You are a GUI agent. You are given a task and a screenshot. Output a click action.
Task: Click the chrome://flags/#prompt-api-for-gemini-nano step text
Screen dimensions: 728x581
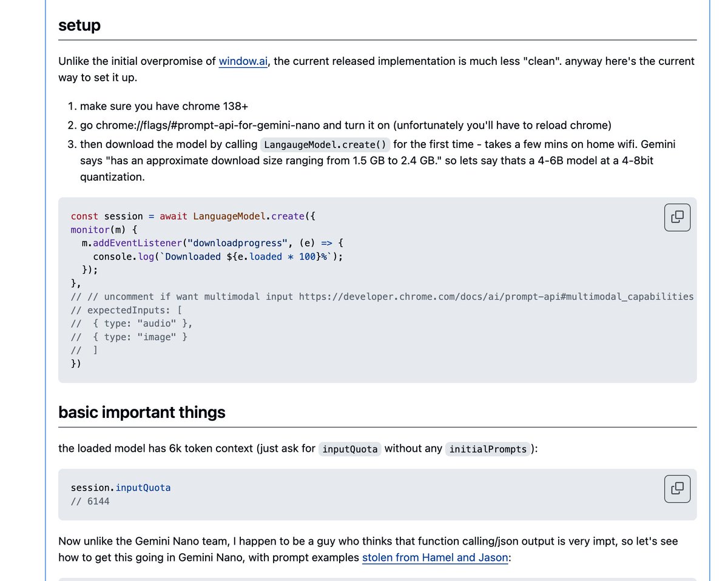pos(346,126)
